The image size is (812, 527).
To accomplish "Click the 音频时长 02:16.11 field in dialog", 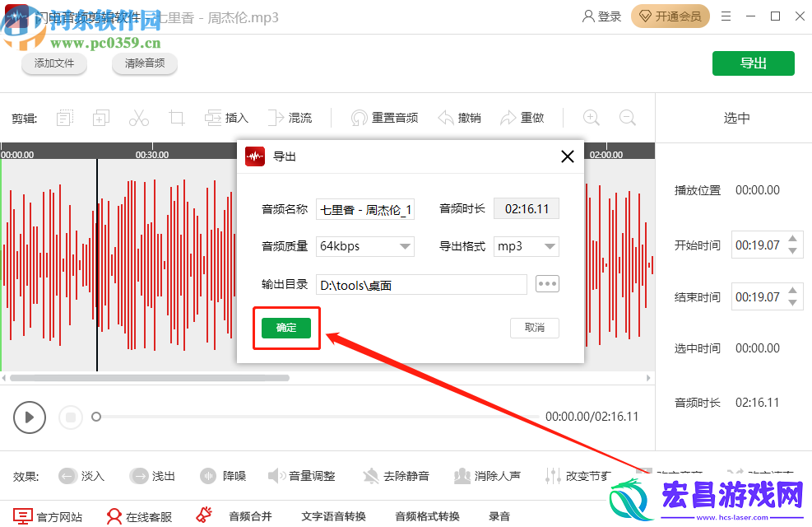I will coord(527,209).
